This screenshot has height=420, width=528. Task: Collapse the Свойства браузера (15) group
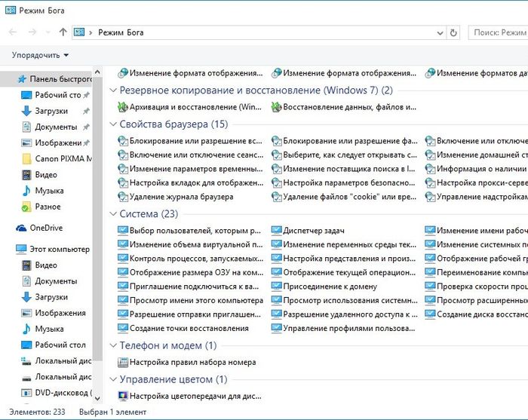(x=113, y=124)
